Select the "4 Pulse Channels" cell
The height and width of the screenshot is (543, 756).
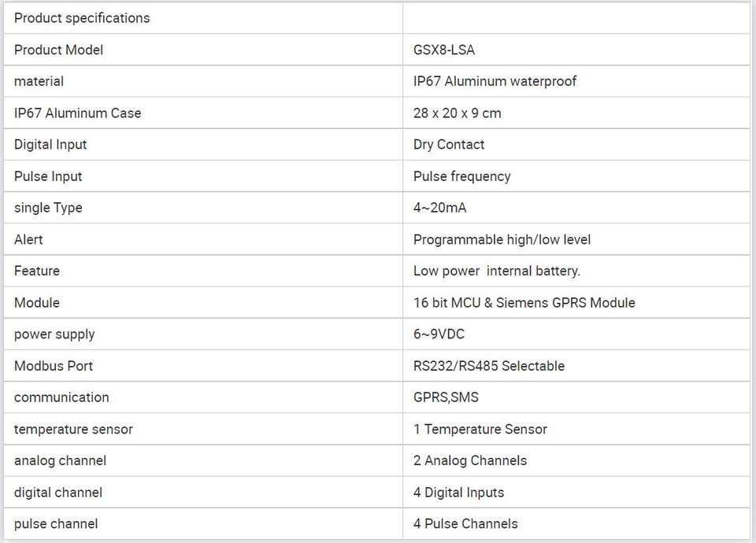point(465,523)
